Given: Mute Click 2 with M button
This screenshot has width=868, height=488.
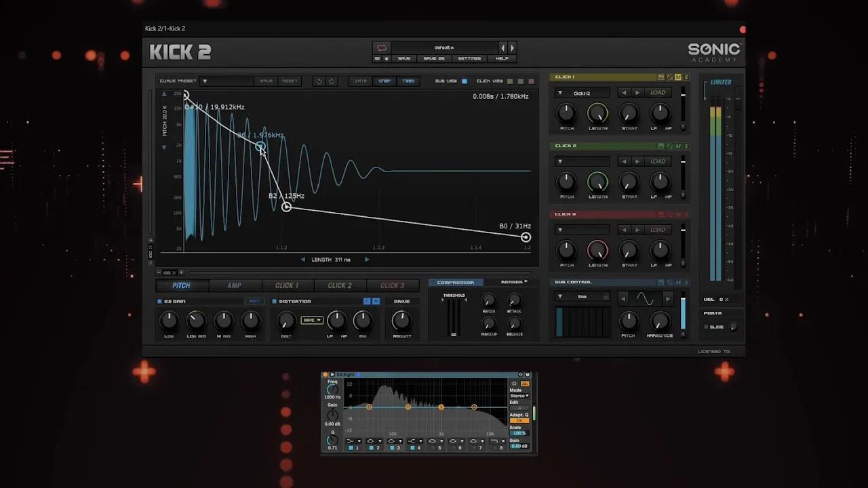Looking at the screenshot, I should point(677,146).
